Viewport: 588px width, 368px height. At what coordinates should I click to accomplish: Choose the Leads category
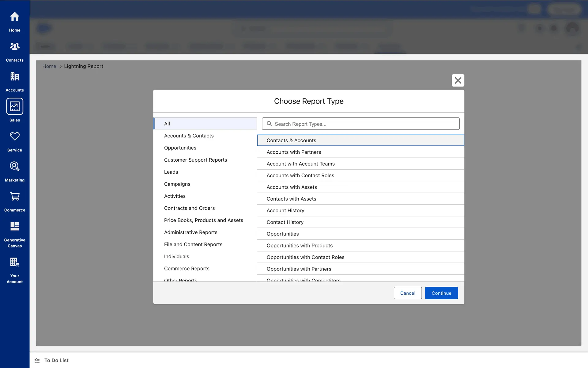coord(171,172)
